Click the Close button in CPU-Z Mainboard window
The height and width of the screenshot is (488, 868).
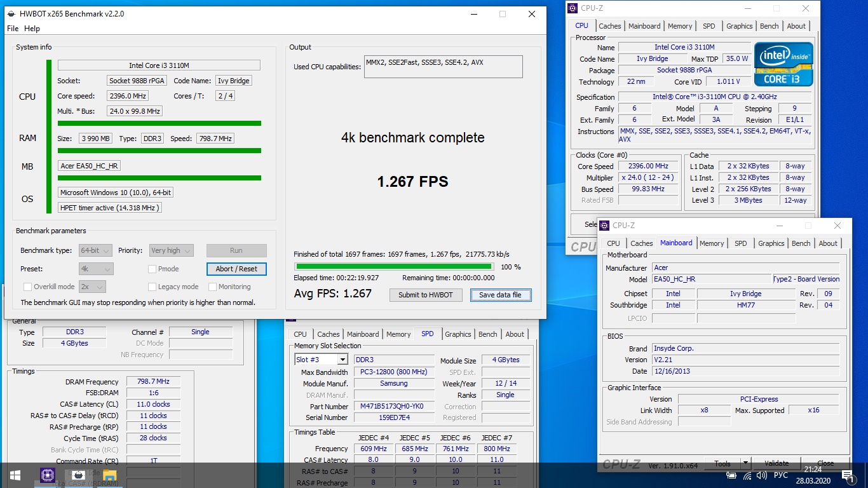click(825, 464)
